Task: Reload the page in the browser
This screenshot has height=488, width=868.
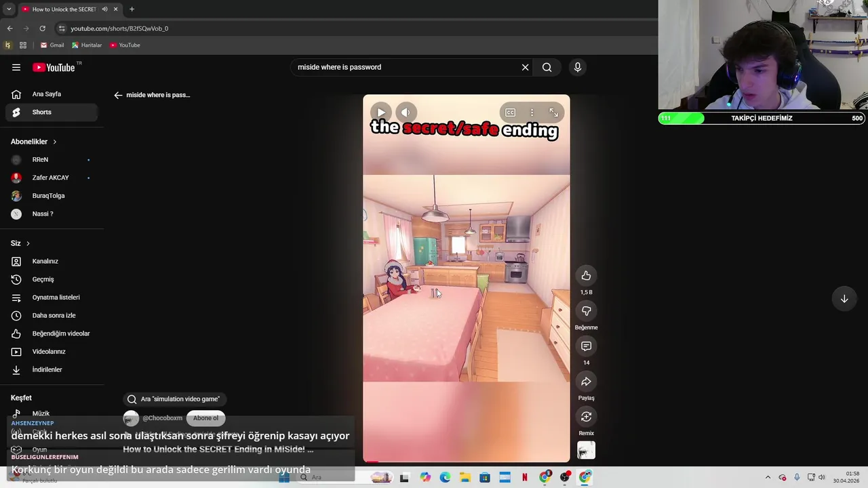Action: click(x=42, y=28)
